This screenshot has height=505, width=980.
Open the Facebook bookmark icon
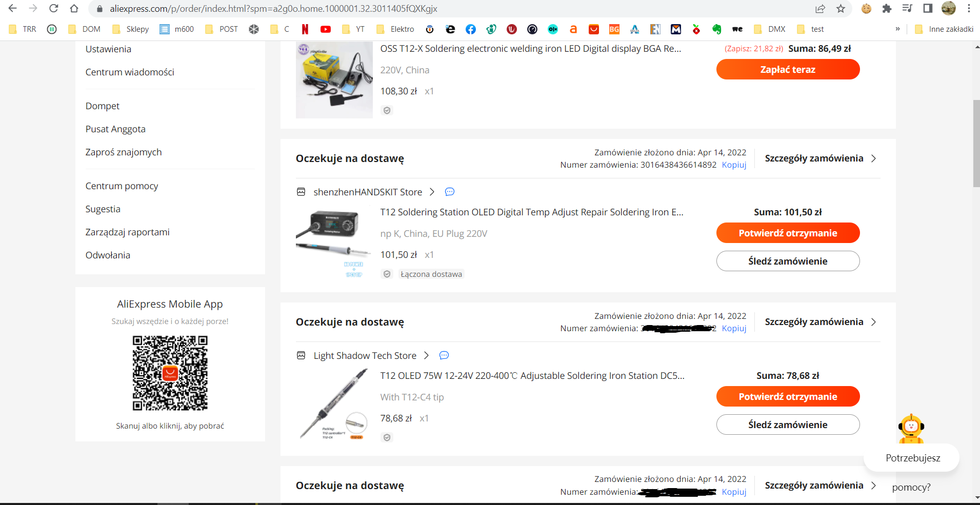point(471,29)
